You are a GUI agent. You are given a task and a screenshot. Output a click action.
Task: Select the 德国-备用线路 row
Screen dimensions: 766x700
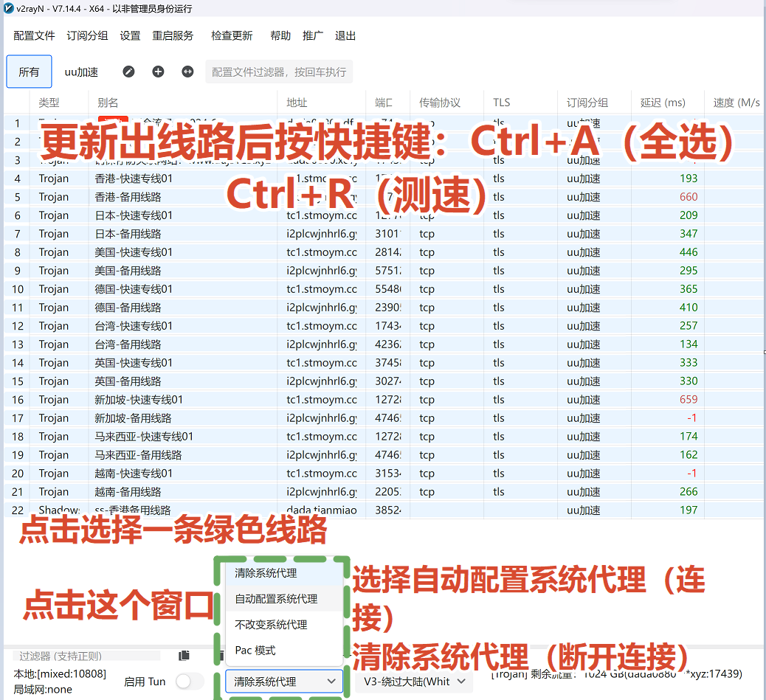click(383, 308)
